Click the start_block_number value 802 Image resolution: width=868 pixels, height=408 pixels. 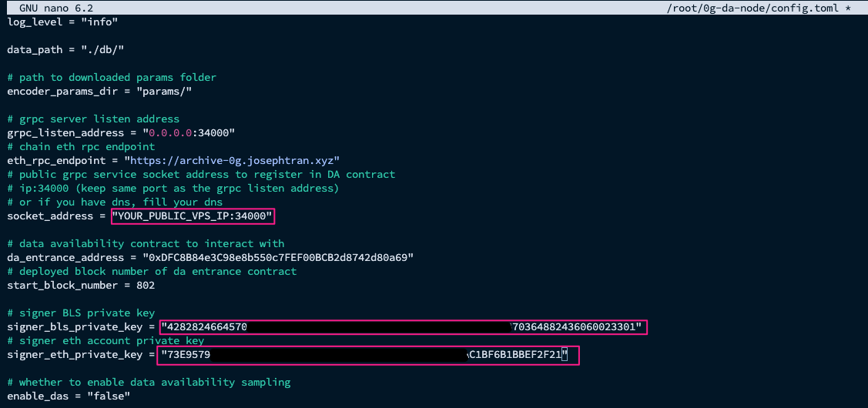coord(144,285)
